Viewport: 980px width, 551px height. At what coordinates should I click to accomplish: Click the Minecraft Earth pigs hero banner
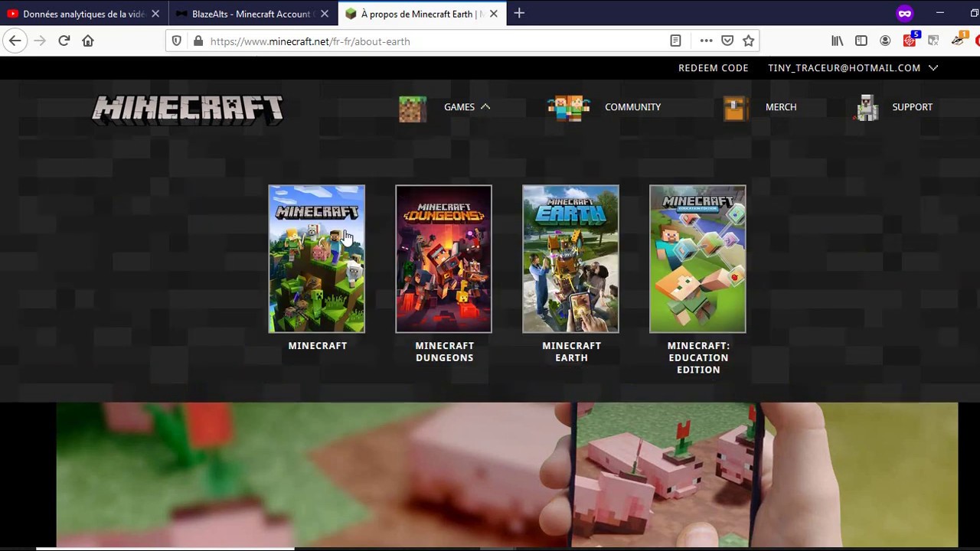pos(507,474)
